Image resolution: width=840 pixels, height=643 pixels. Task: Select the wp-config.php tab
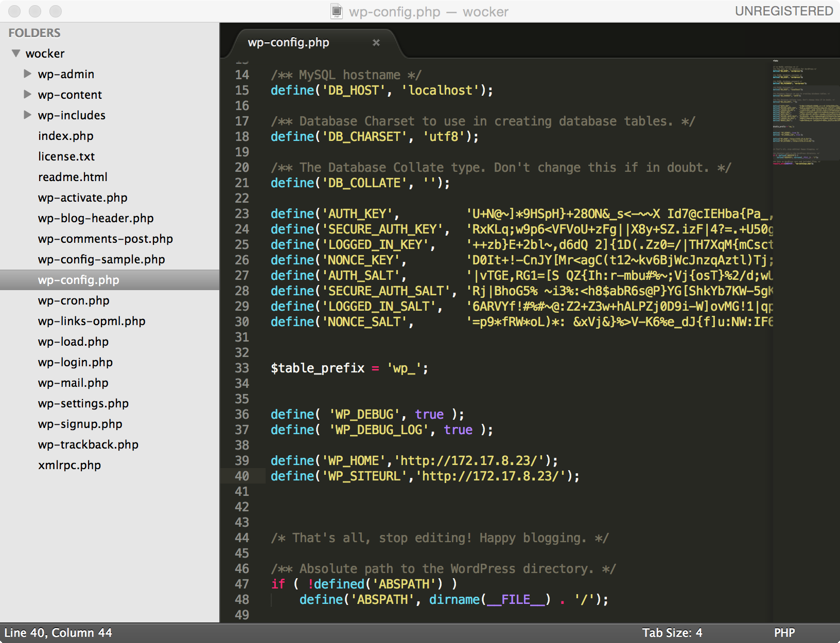click(288, 43)
